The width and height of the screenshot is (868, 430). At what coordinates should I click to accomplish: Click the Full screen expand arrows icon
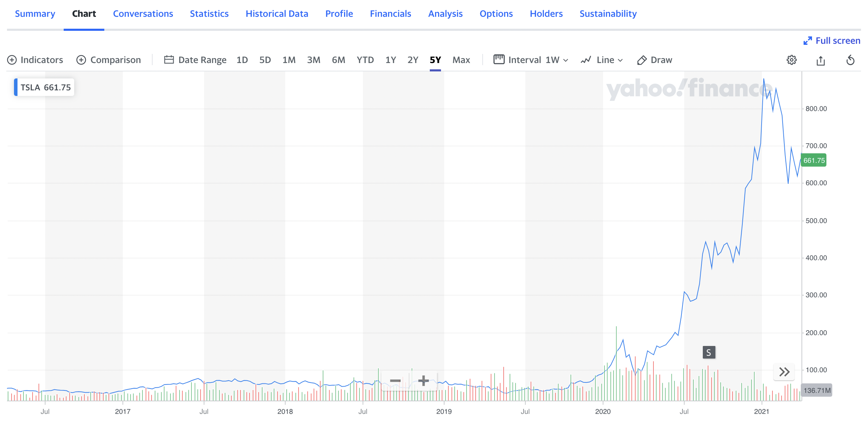[807, 41]
